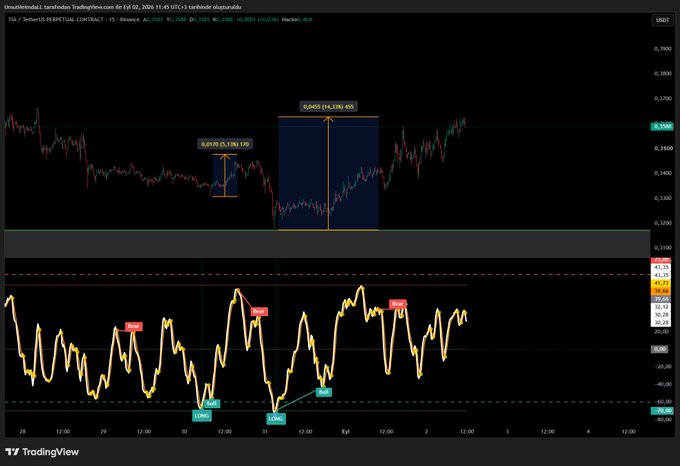Screen dimensions: 680x466
Task: Click the 0,3100 price axis value
Action: (663, 248)
